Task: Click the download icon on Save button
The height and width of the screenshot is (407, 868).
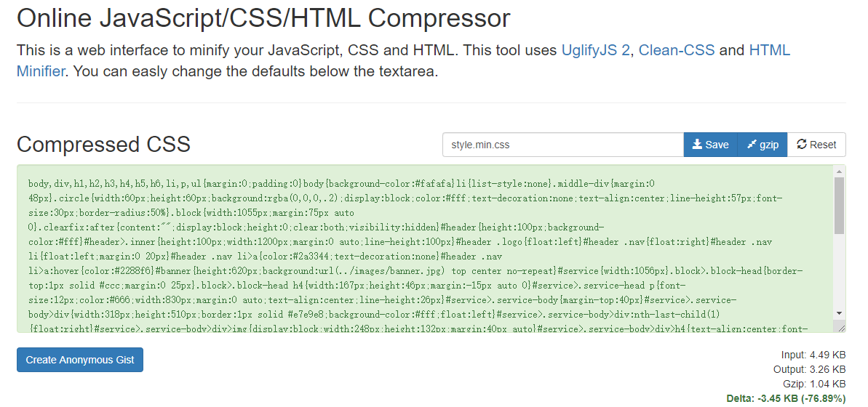Action: [x=697, y=145]
